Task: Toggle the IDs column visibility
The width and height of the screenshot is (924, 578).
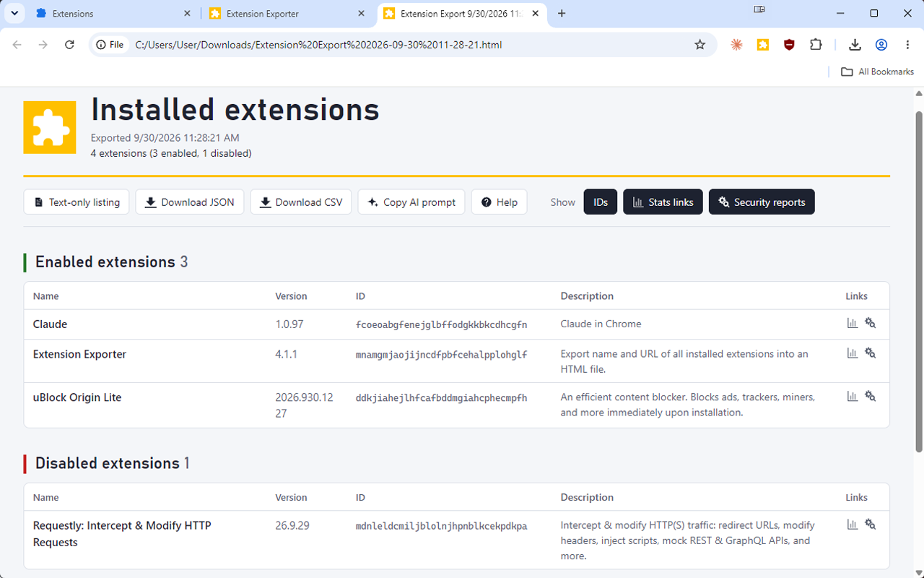Action: pyautogui.click(x=601, y=202)
